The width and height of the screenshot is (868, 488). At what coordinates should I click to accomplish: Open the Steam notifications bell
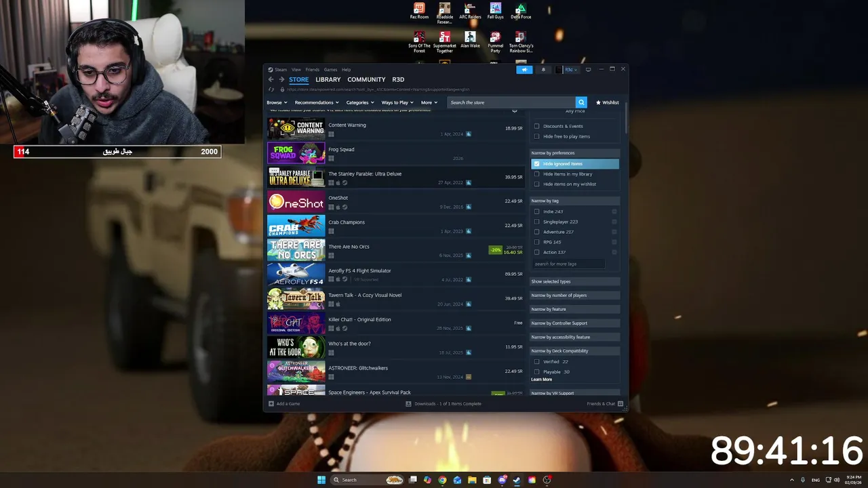(x=543, y=70)
